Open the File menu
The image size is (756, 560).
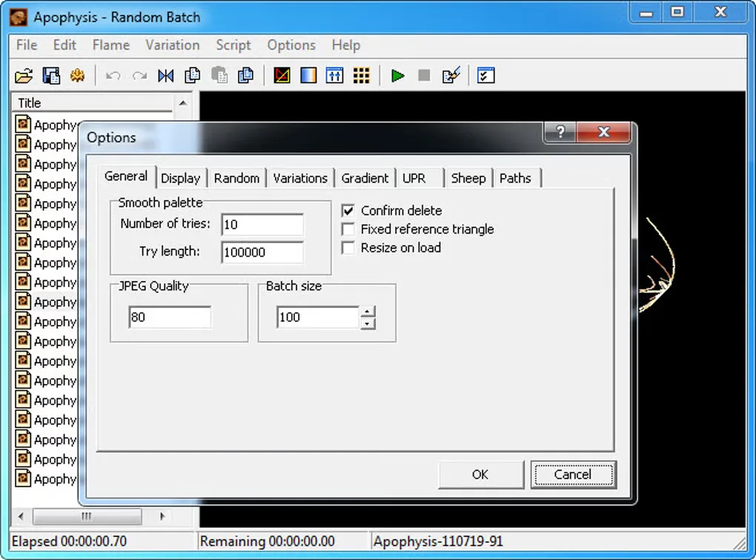click(27, 45)
